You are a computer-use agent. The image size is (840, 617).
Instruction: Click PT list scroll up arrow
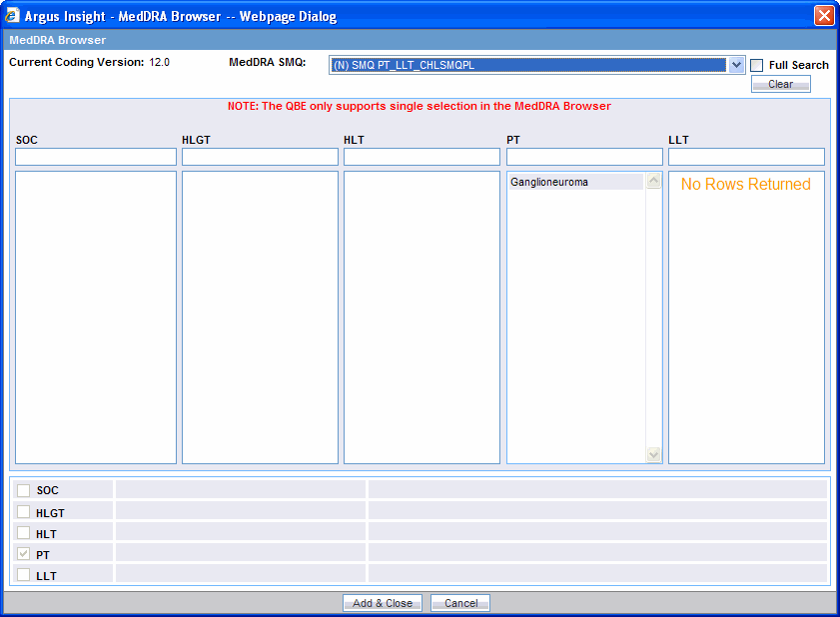pos(653,181)
